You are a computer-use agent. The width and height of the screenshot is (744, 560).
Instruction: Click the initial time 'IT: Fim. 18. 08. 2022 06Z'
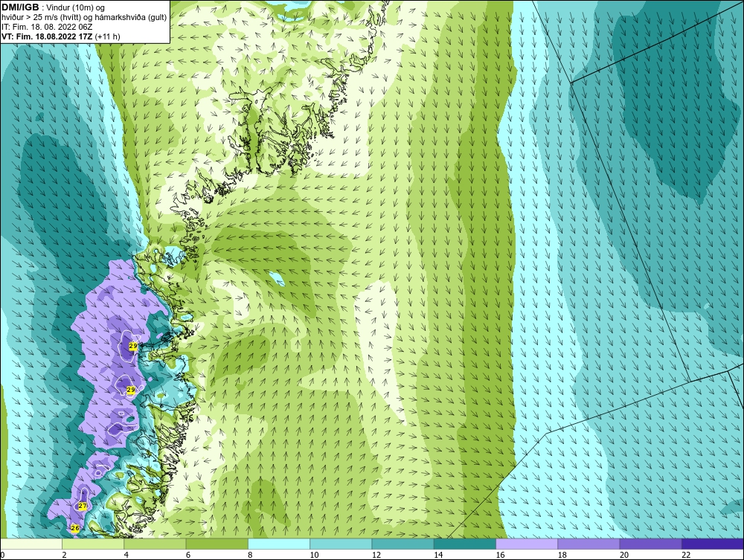(x=47, y=27)
